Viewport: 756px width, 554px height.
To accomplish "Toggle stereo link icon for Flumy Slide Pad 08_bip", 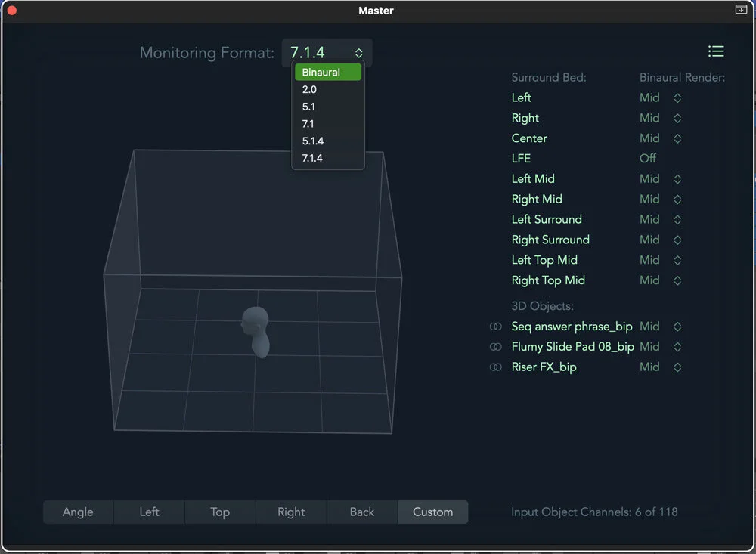I will pos(496,347).
